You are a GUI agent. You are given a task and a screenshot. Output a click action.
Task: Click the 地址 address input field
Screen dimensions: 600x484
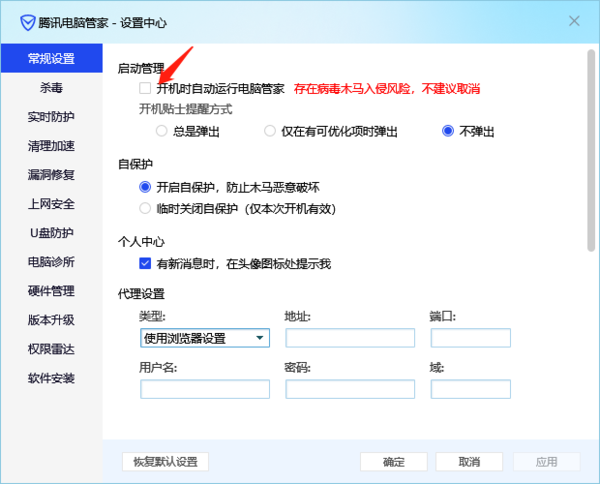point(350,338)
